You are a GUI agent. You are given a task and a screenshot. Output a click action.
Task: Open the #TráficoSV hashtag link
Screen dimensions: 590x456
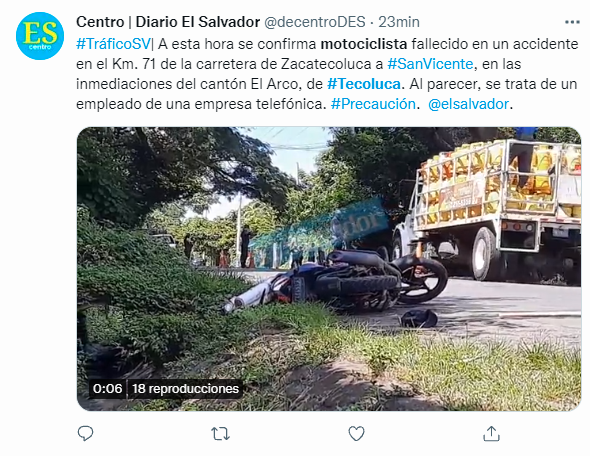coord(113,44)
